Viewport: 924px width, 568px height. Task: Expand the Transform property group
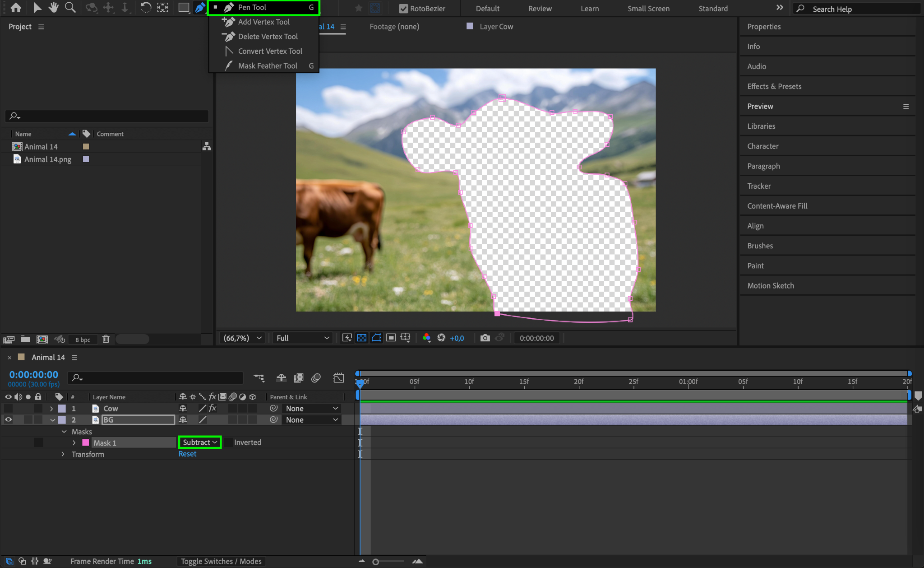coord(63,455)
